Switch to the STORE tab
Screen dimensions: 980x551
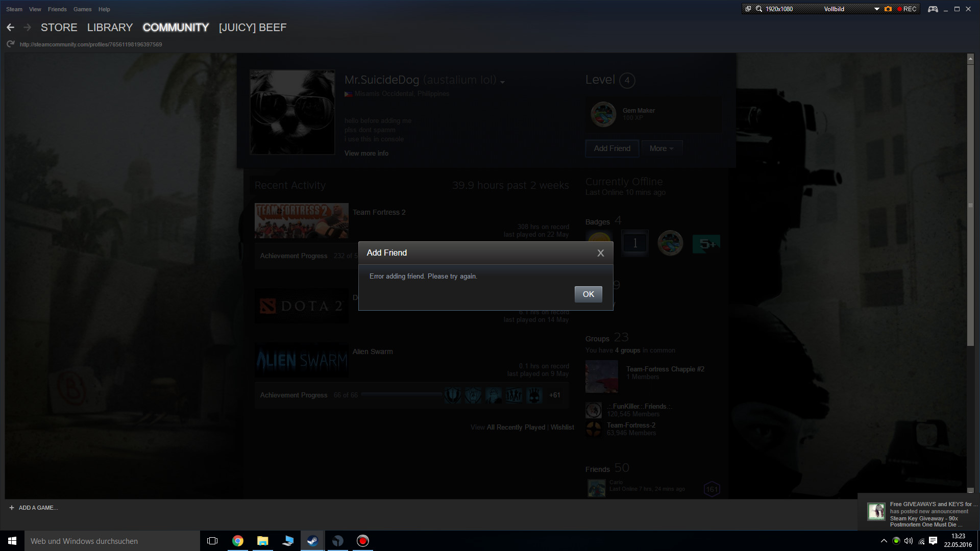(x=59, y=28)
